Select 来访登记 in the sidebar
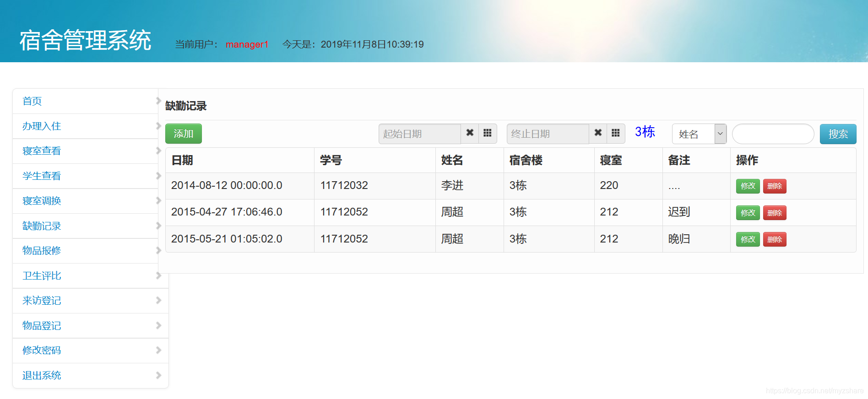Viewport: 868px width, 399px height. [x=42, y=300]
